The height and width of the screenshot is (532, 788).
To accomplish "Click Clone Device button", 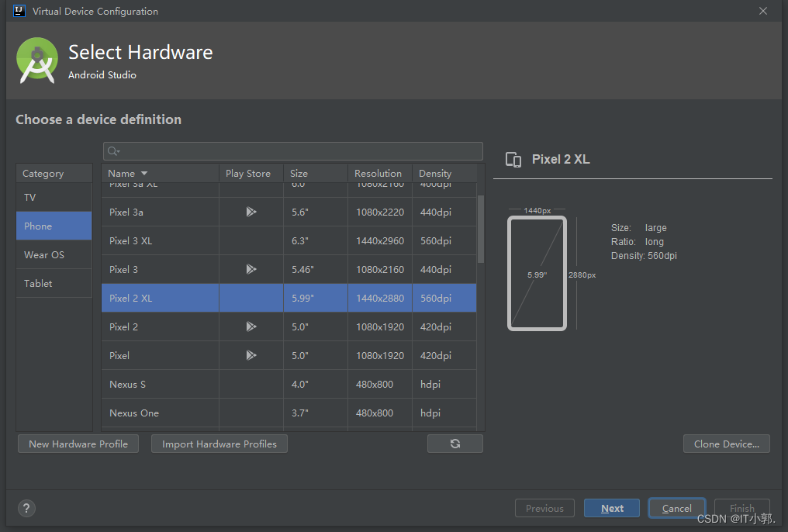I will (726, 444).
